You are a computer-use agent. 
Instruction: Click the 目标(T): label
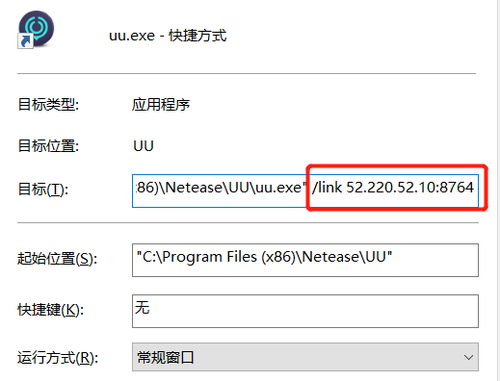tap(43, 189)
